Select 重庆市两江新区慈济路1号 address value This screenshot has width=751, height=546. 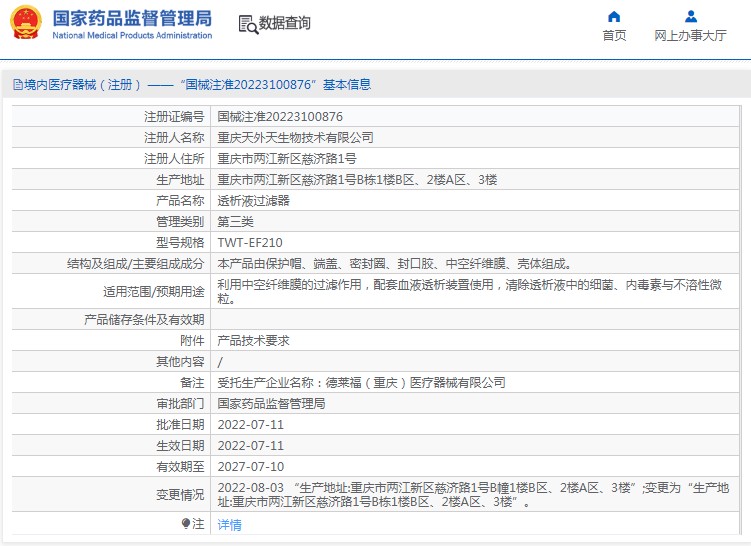coord(287,159)
